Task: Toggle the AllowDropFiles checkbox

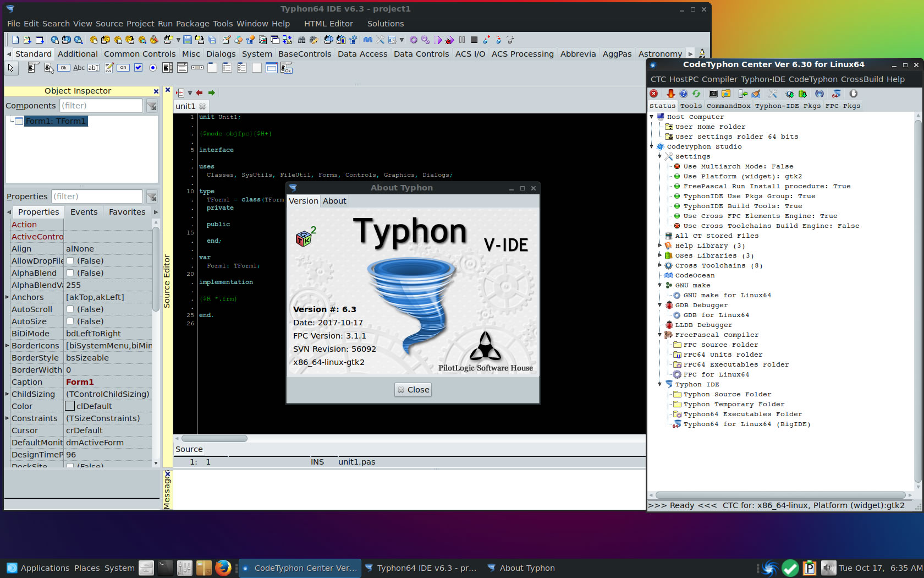Action: coord(70,261)
